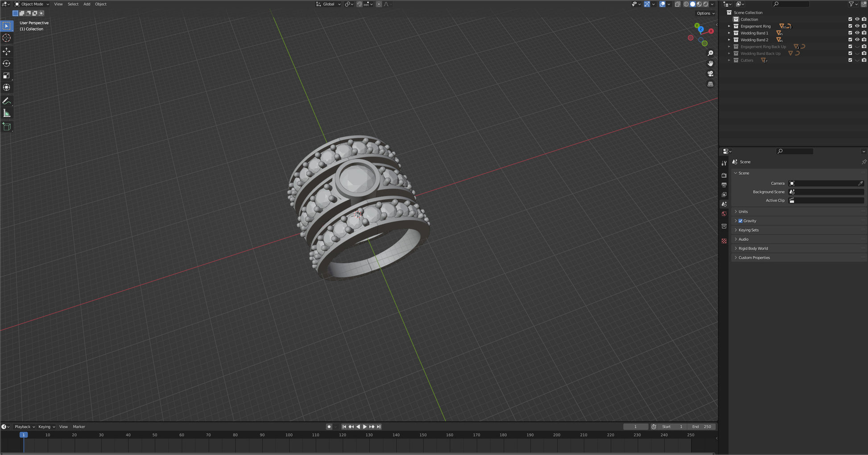Screen dimensions: 868x455
Task: Open the Render properties tab
Action: tap(724, 175)
